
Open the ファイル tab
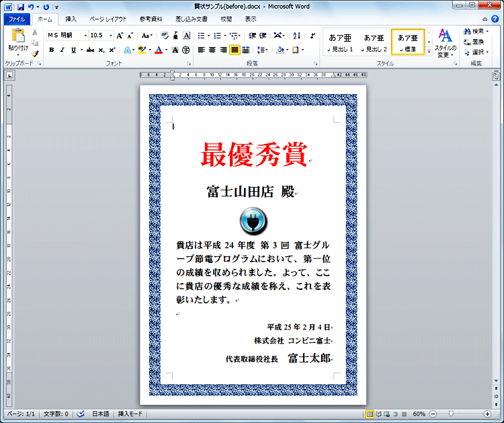[17, 20]
